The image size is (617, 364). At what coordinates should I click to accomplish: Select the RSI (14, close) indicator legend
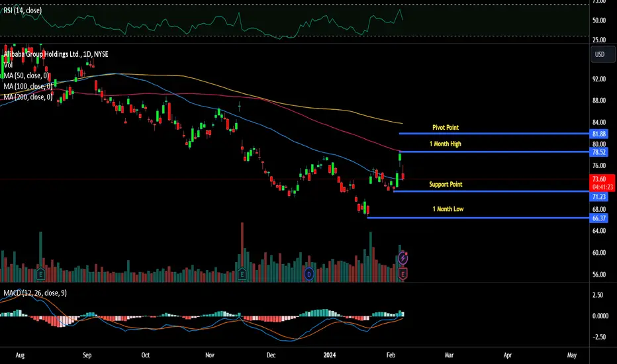click(23, 10)
